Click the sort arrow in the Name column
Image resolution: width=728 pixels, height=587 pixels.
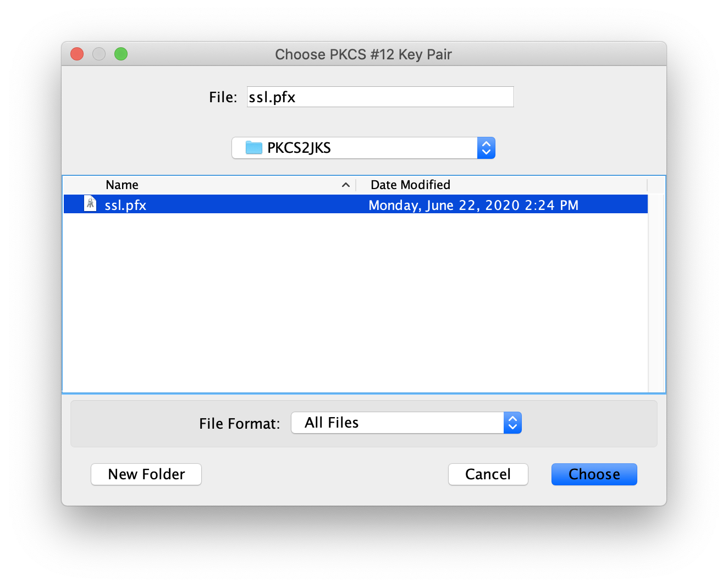[x=346, y=185]
